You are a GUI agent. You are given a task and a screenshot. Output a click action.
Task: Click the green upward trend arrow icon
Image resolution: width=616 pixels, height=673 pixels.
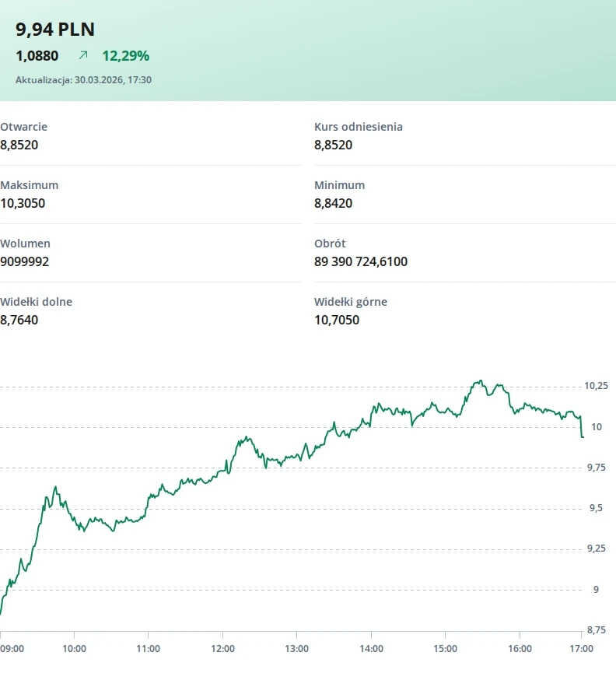click(x=83, y=56)
